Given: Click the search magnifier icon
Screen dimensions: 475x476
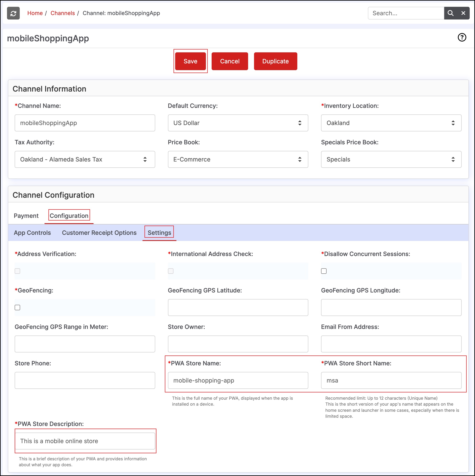Looking at the screenshot, I should coord(450,13).
